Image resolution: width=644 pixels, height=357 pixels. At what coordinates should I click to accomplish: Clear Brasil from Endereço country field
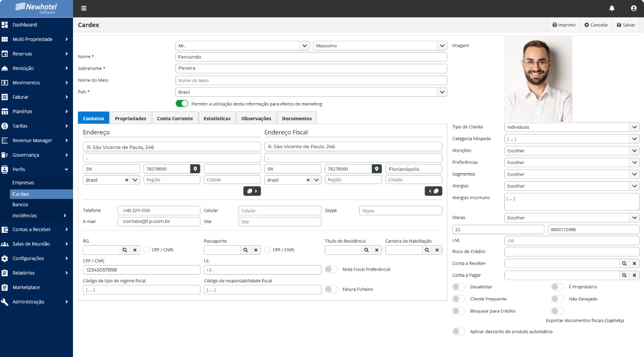click(x=127, y=180)
